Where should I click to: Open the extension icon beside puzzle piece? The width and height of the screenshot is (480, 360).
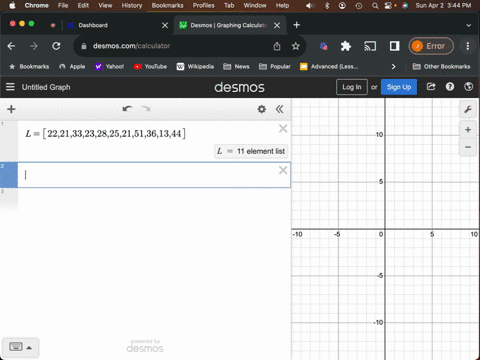click(x=324, y=46)
